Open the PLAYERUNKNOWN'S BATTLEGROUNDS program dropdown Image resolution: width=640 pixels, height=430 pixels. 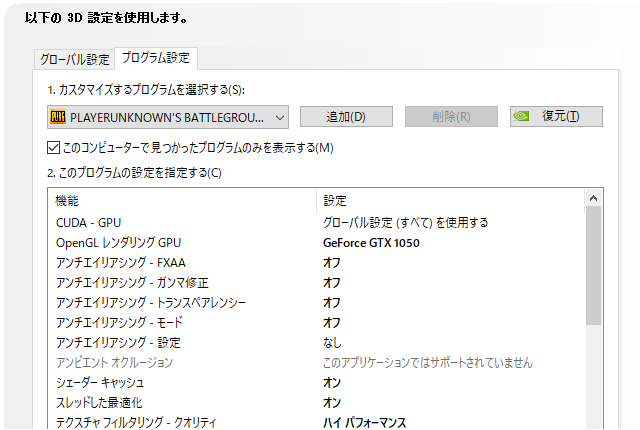[168, 117]
